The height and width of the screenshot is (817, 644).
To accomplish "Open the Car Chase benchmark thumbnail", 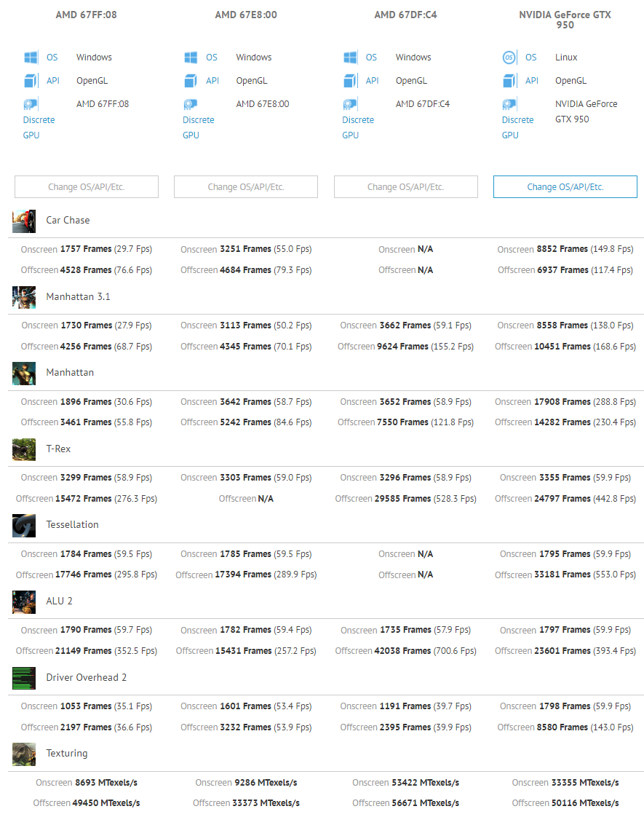I will pyautogui.click(x=24, y=221).
